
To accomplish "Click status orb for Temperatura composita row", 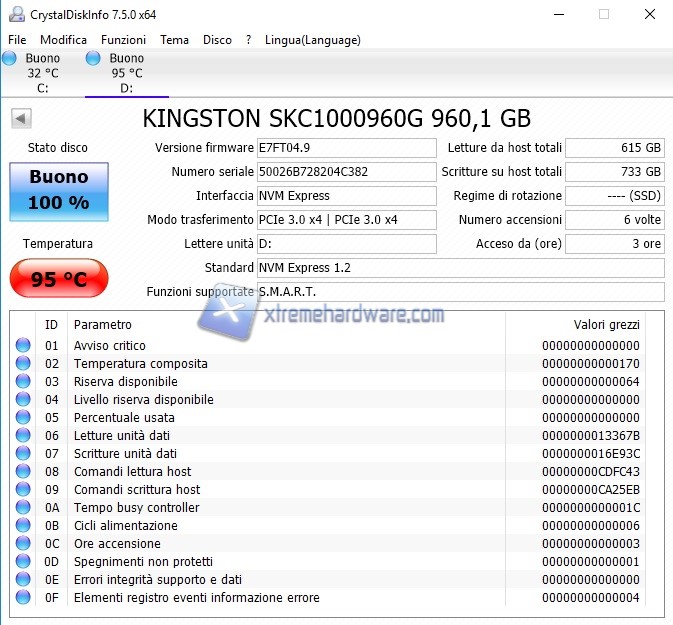I will (x=23, y=364).
